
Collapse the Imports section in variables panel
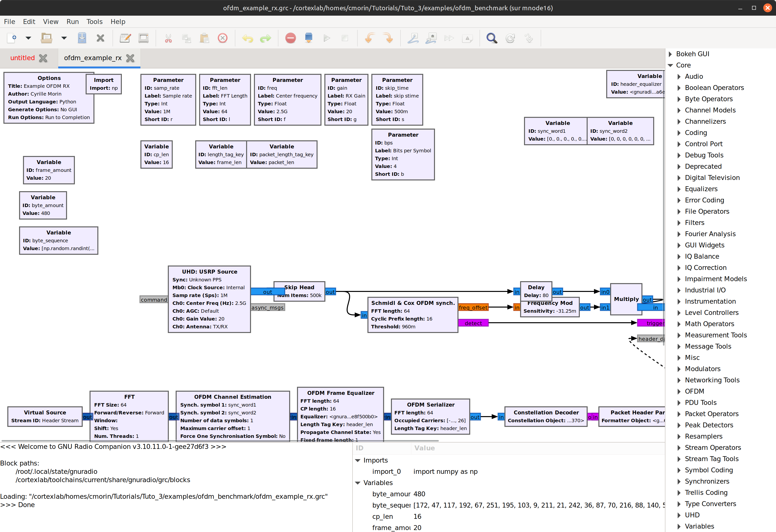pyautogui.click(x=358, y=460)
